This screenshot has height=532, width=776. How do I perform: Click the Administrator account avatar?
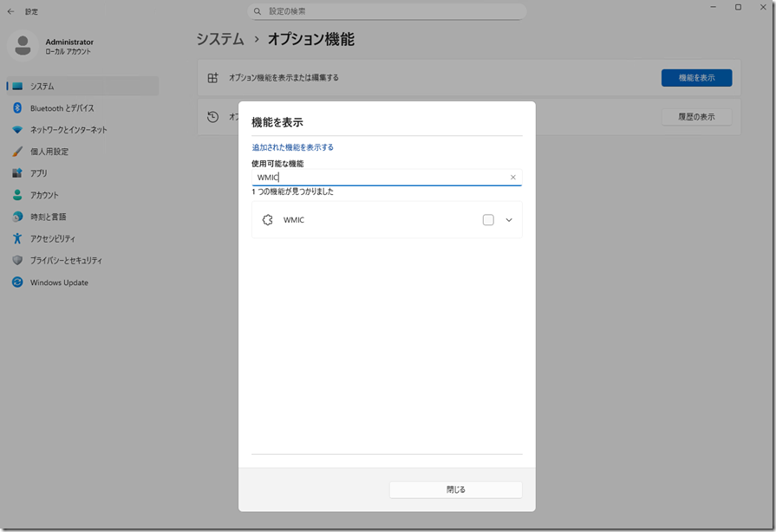(23, 45)
